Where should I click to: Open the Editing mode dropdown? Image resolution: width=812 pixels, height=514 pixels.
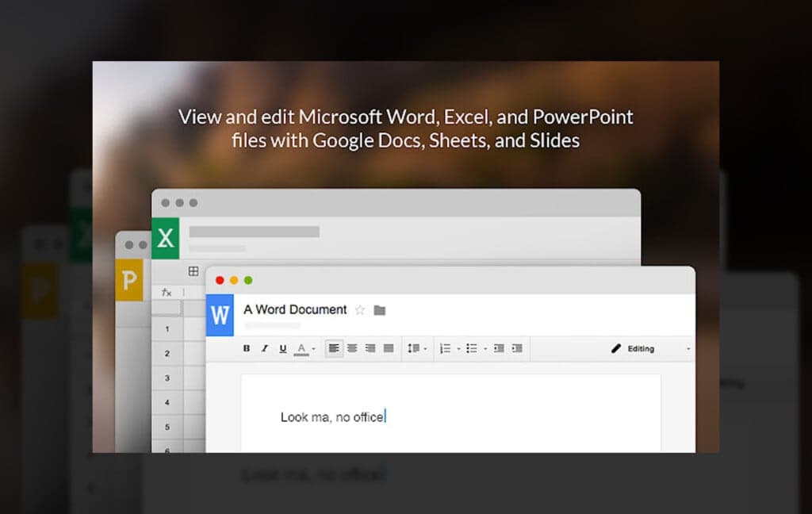pyautogui.click(x=650, y=349)
